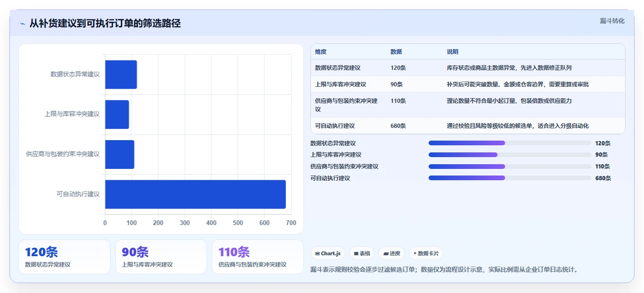Click the 680条 progress bar for 可自动执行建议
This screenshot has height=293, width=644.
510,178
